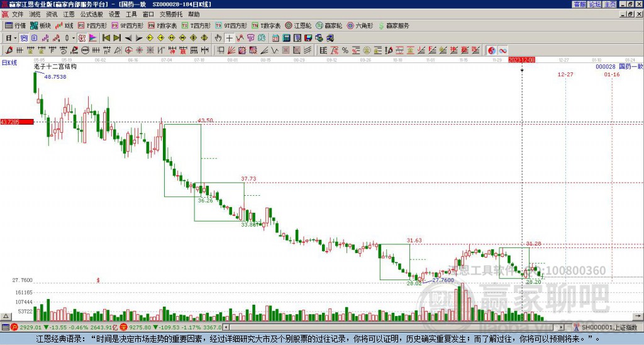Open the 交易委托 menu
Screen dimensions: 644x345
(171, 14)
